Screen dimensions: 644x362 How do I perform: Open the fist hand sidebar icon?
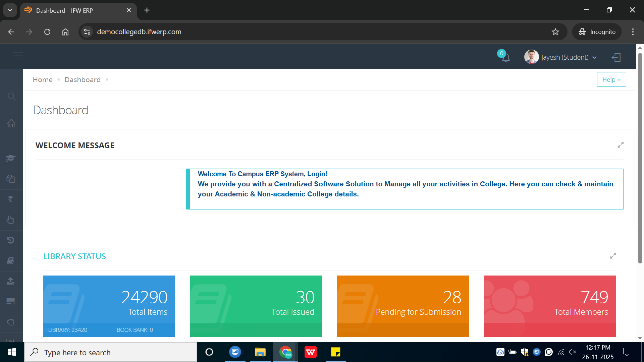pos(11,322)
